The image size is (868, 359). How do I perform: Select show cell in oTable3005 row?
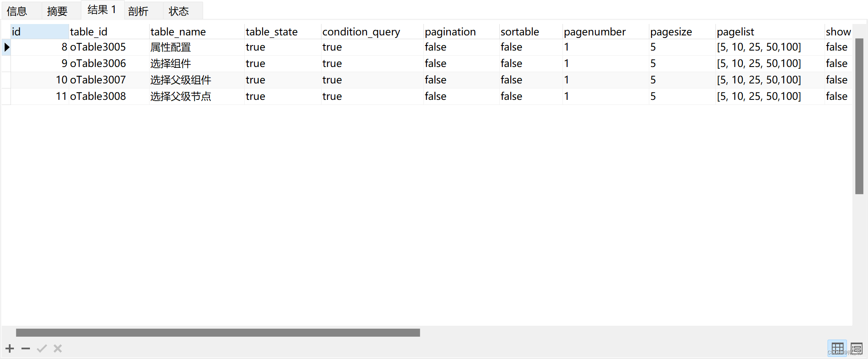(x=839, y=47)
